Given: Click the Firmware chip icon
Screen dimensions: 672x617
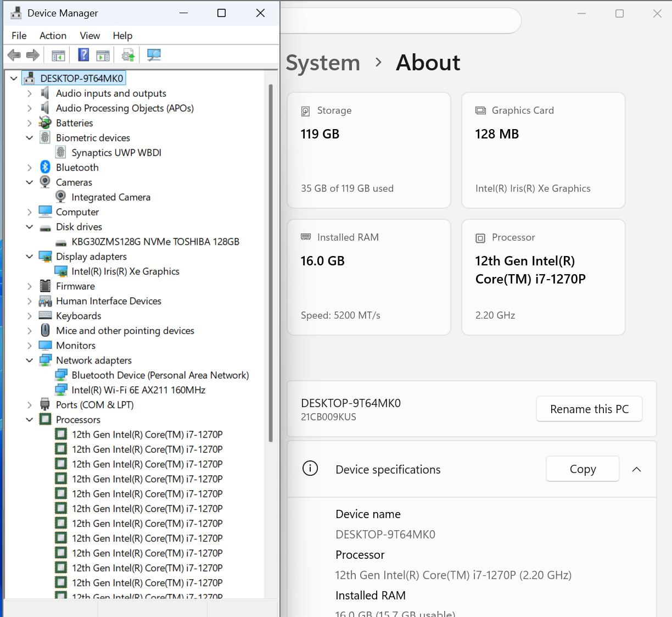Looking at the screenshot, I should [x=45, y=286].
